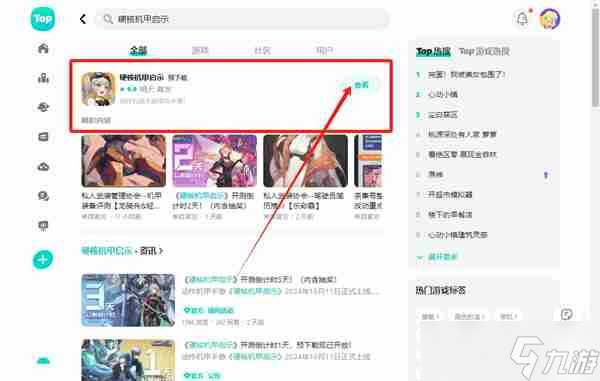Switch to the 游戏 tab

200,50
